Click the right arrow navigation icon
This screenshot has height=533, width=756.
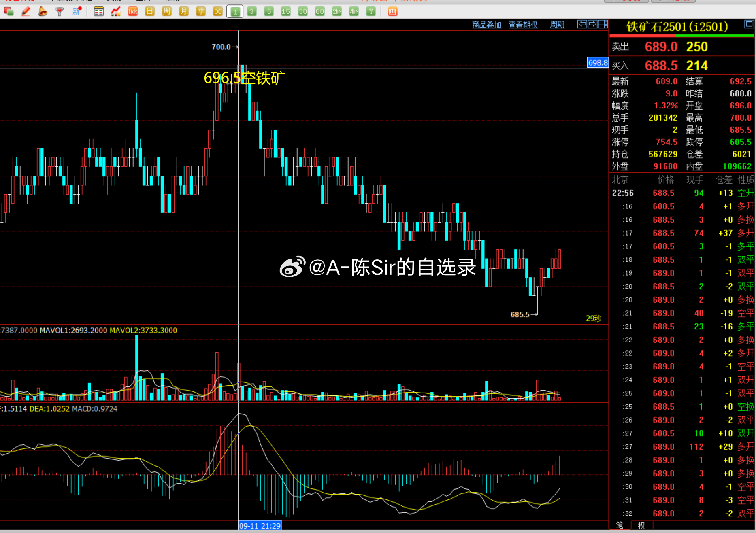click(x=592, y=24)
